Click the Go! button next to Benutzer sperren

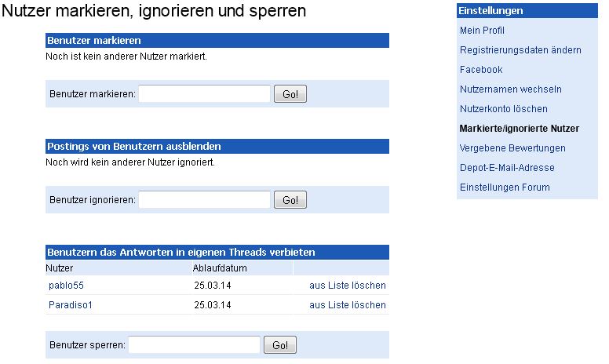click(280, 345)
